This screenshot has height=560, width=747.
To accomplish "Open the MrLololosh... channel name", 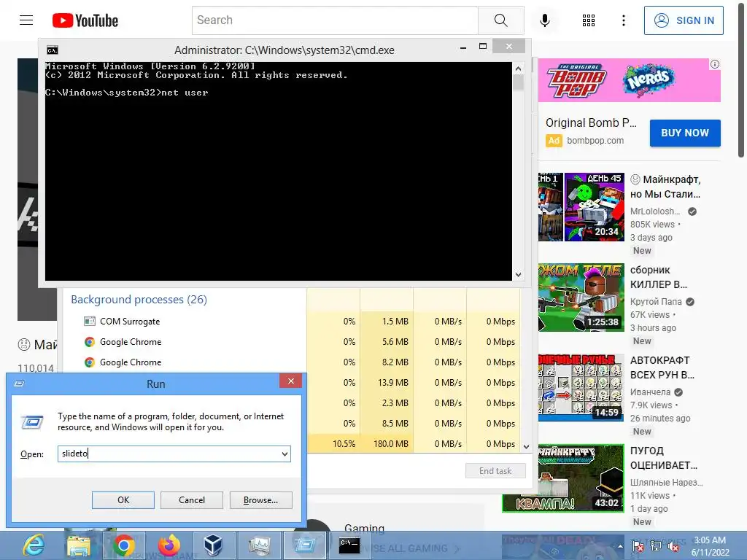I will [655, 211].
